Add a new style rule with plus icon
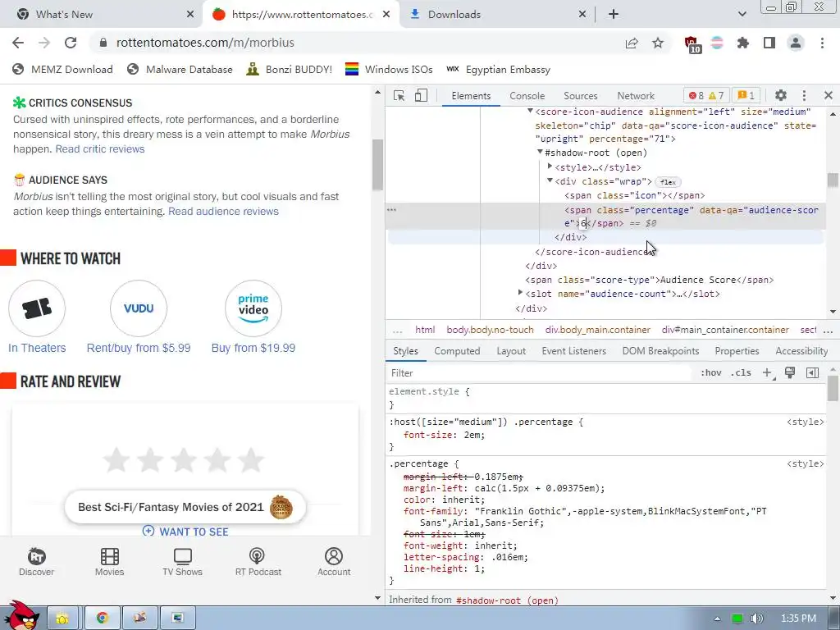Screen dimensions: 840x630 click(768, 373)
